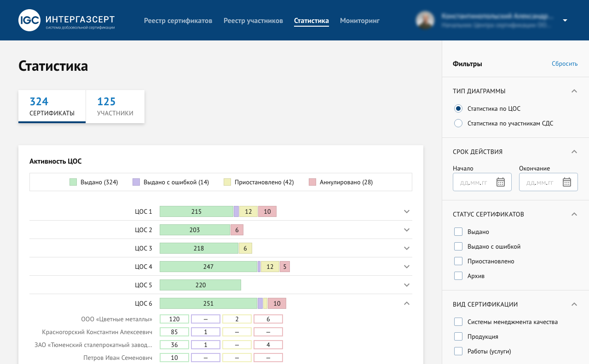Click the IGC Интергазсерт logo
The image size is (589, 364).
(x=67, y=21)
